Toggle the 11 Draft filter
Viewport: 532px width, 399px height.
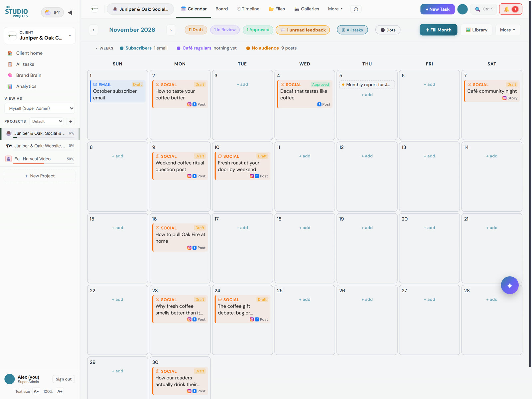(196, 30)
